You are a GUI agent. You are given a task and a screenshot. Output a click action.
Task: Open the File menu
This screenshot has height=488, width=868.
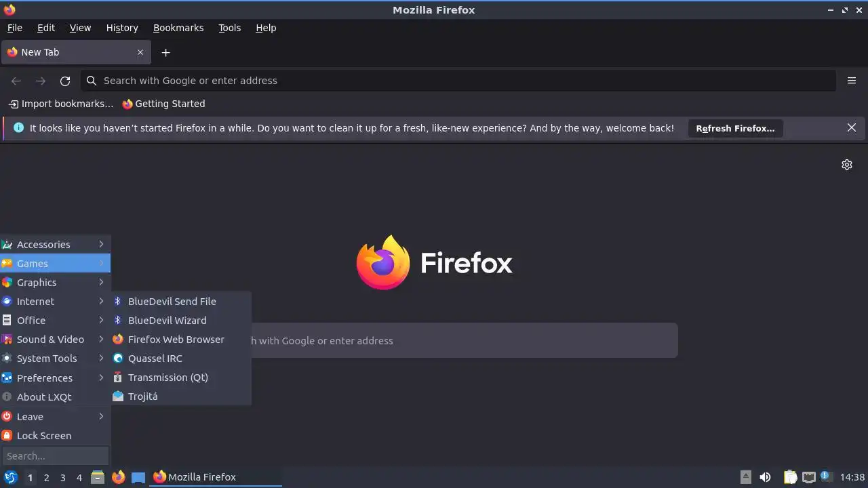click(x=15, y=28)
